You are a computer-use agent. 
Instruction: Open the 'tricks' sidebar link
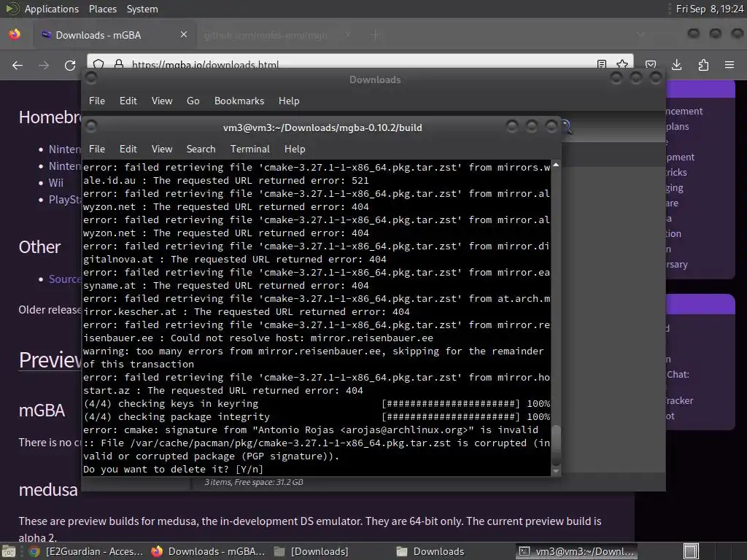[676, 172]
